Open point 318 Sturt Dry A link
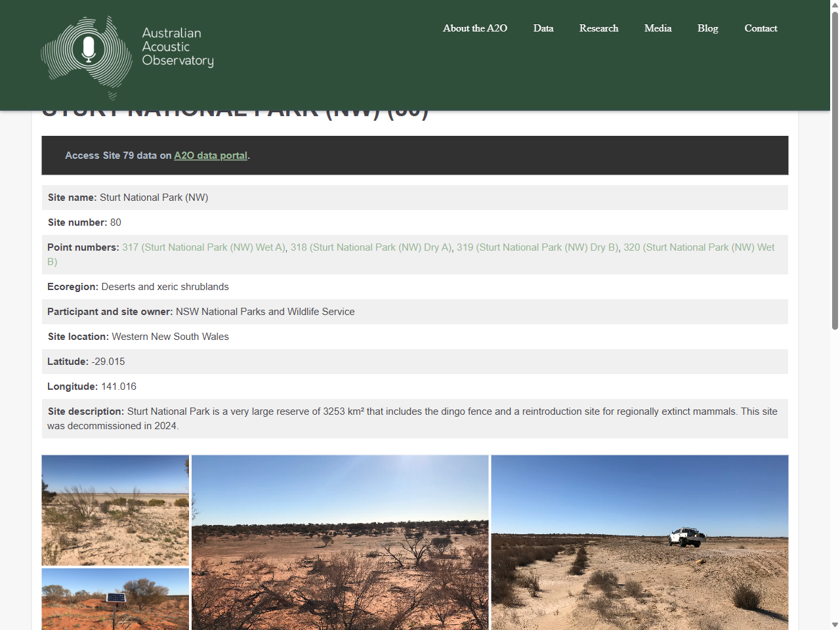 pyautogui.click(x=371, y=247)
